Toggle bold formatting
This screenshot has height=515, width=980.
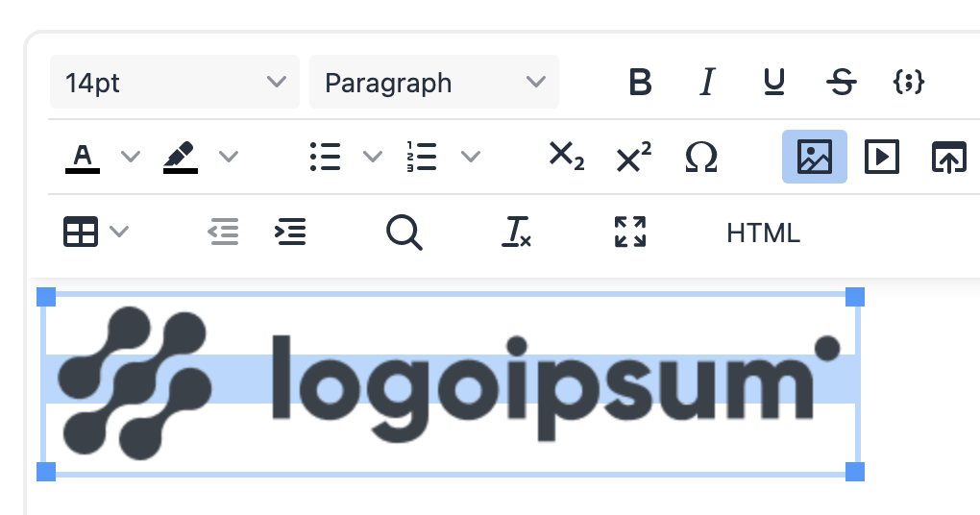[x=640, y=83]
